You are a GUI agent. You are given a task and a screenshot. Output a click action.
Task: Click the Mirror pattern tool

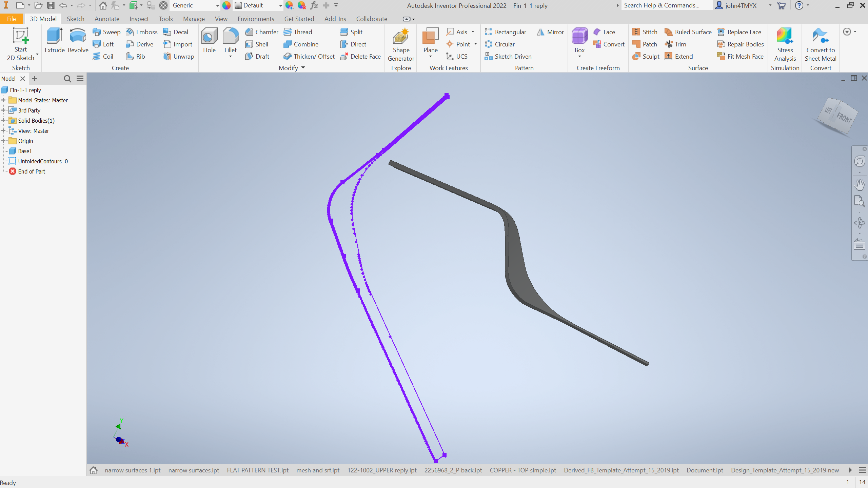[x=550, y=32]
